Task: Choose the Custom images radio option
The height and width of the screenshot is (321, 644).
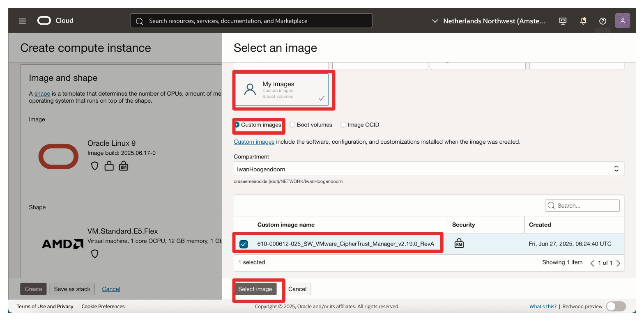Action: point(237,125)
